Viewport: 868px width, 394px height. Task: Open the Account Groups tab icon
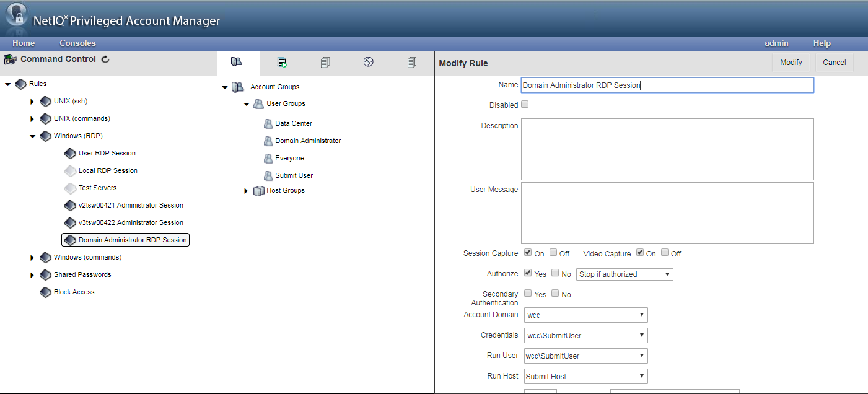[x=236, y=61]
